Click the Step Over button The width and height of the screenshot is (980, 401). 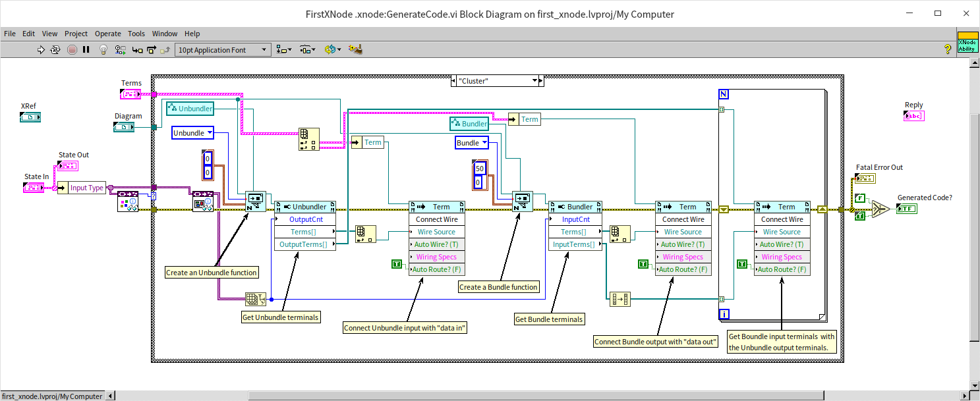[x=152, y=49]
